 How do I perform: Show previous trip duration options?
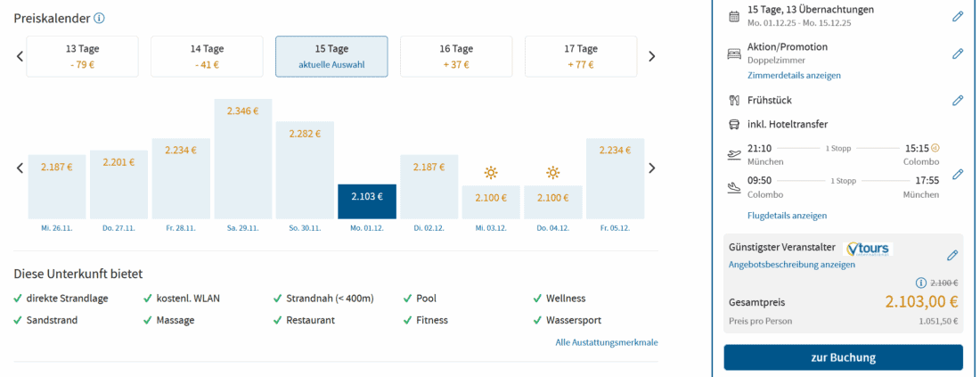coord(20,56)
